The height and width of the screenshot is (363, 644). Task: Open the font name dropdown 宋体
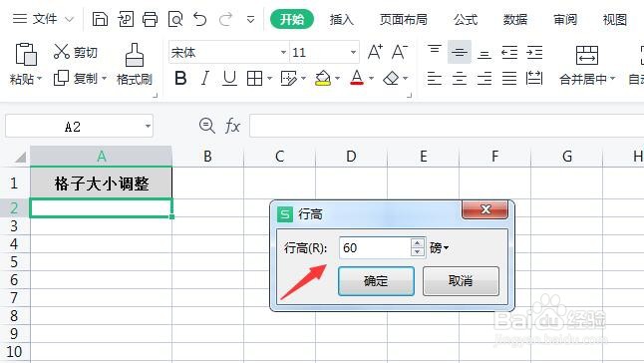(283, 52)
